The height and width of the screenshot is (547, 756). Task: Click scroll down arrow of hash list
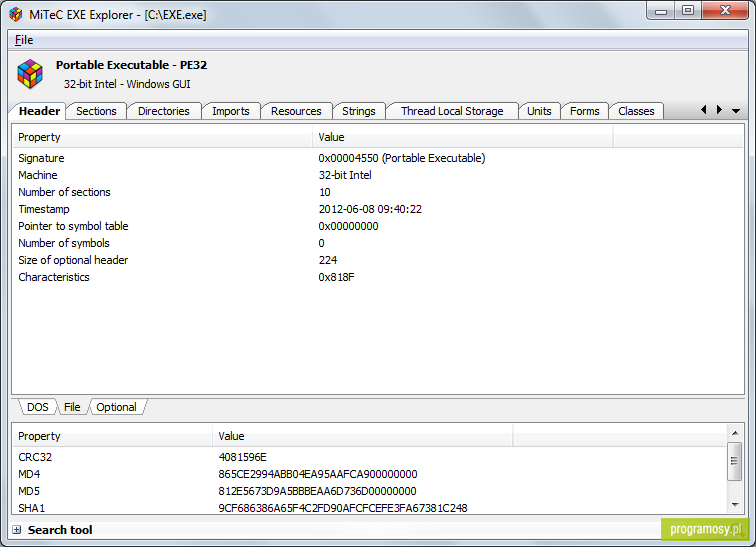point(735,505)
